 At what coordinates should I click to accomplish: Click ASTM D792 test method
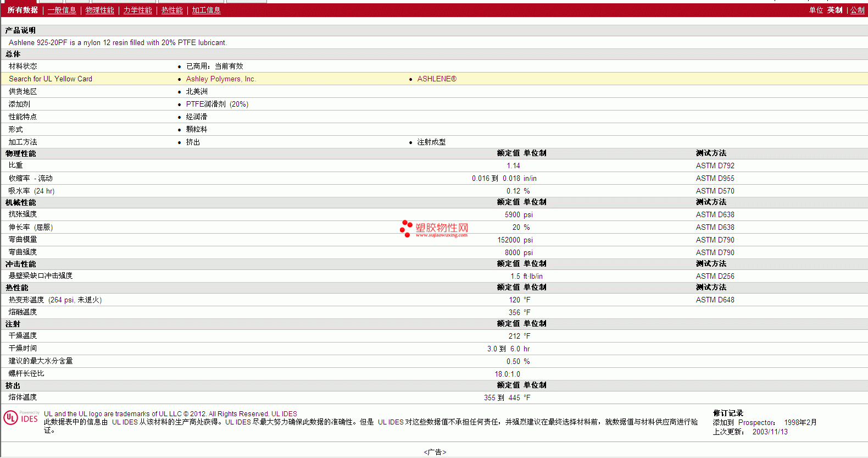715,166
